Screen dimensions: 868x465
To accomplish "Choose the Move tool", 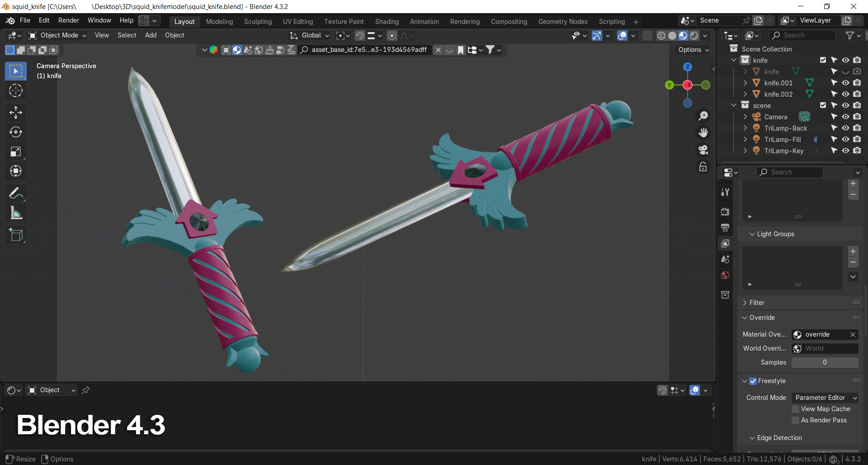I will 16,113.
